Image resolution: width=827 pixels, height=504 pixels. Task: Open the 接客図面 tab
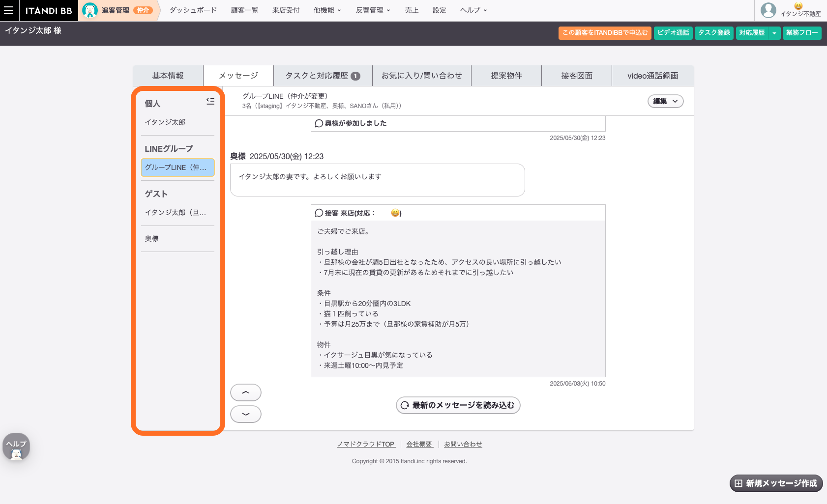[577, 76]
